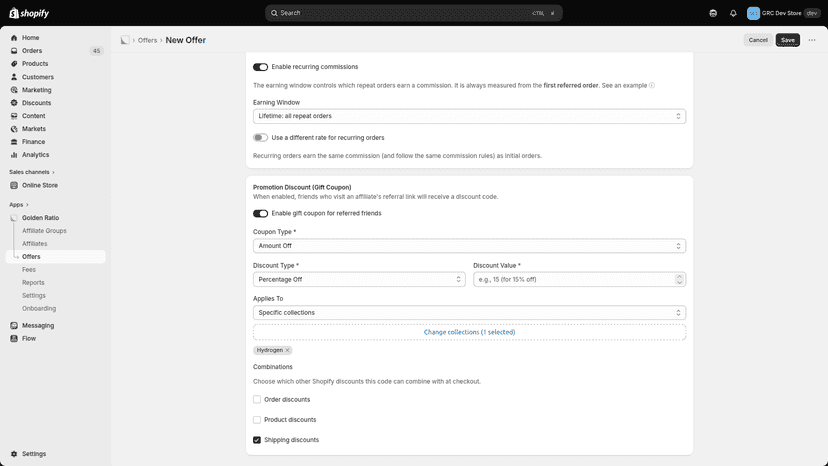Go to Affiliate Groups in sidebar
Screen dimensions: 828x466
pos(44,231)
